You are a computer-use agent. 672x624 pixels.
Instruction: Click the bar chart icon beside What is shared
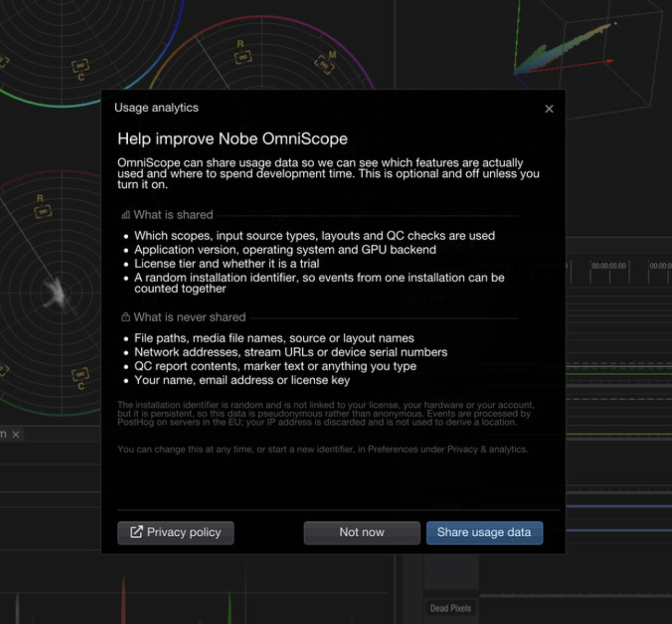125,215
